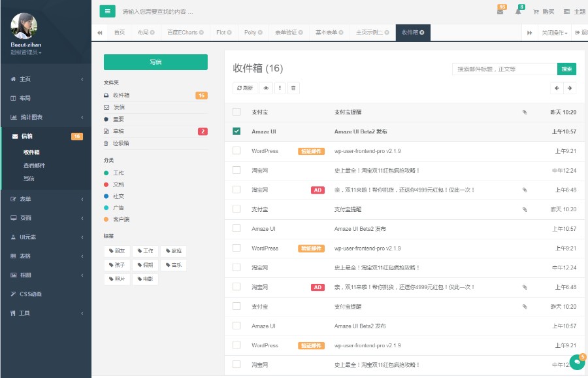The image size is (588, 378).
Task: Focus the mail search input field
Action: click(505, 69)
